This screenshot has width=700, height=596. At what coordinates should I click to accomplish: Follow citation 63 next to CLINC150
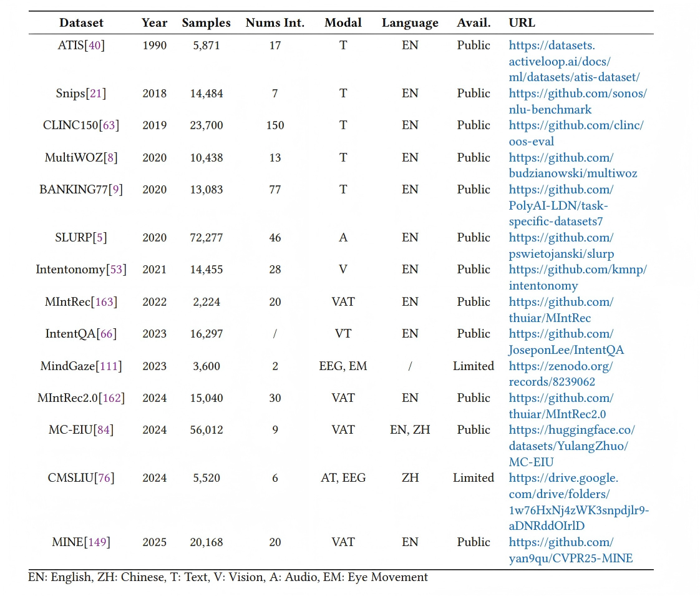click(x=109, y=125)
